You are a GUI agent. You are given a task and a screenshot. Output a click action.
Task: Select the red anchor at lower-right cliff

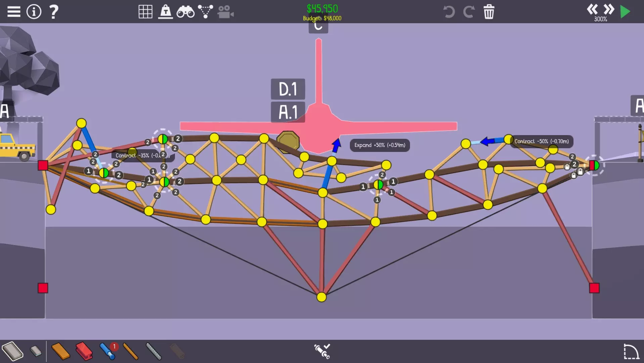tap(594, 288)
